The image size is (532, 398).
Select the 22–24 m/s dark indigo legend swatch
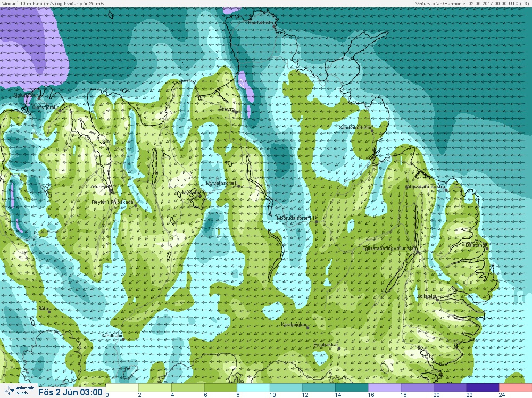[x=483, y=387]
